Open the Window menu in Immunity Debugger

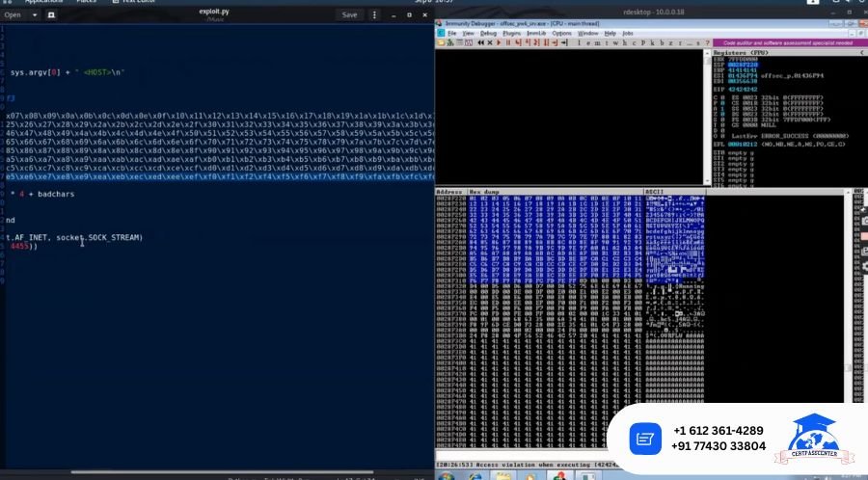[x=588, y=33]
